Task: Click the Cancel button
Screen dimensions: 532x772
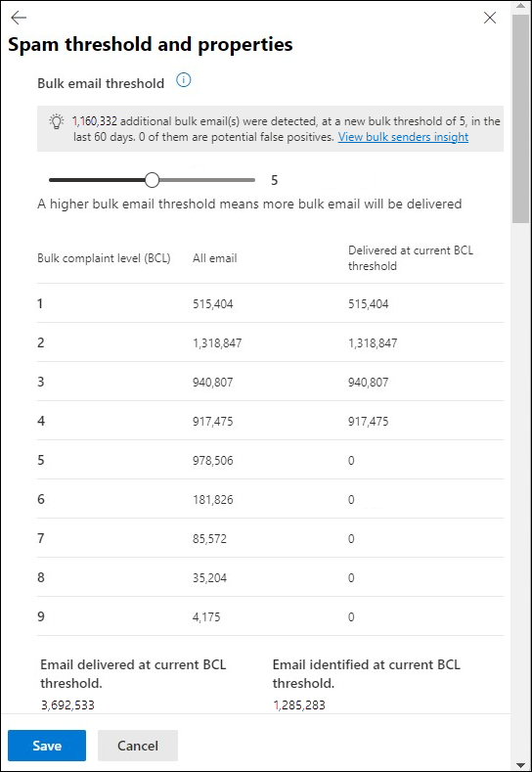Action: [x=138, y=746]
